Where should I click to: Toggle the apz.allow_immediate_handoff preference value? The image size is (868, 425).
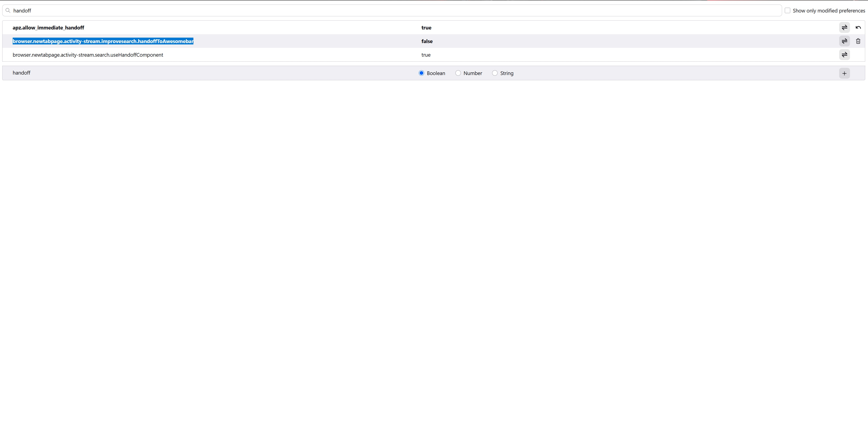pyautogui.click(x=844, y=27)
